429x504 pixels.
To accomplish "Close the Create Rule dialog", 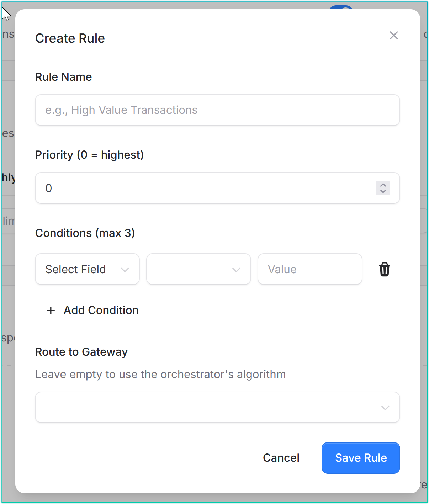I will pyautogui.click(x=393, y=35).
